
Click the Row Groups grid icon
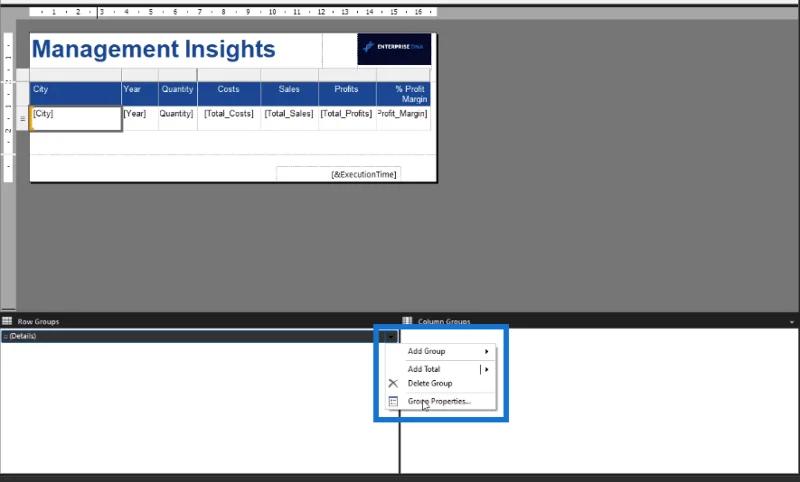coord(7,321)
